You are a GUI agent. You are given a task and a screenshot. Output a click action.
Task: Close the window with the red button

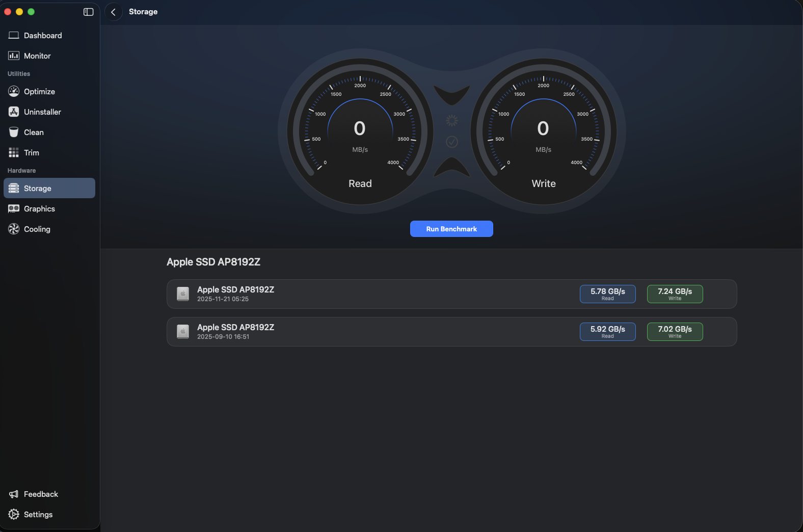[8, 12]
